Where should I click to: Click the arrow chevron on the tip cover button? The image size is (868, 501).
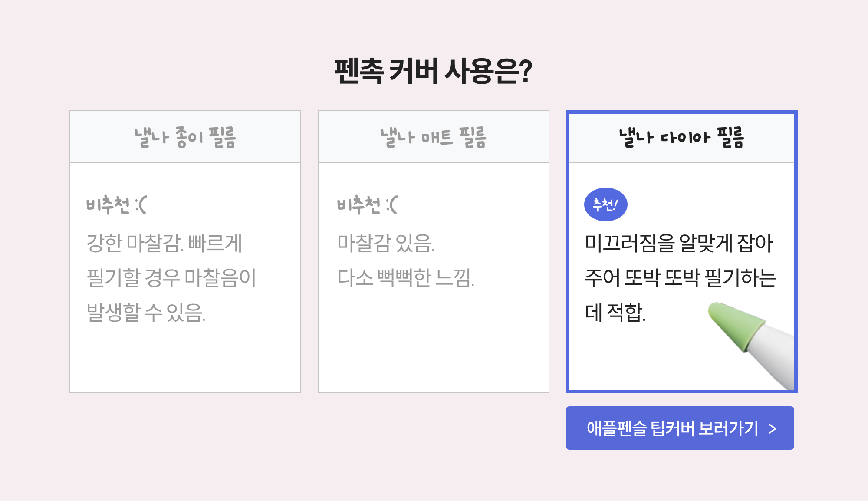[x=772, y=429]
